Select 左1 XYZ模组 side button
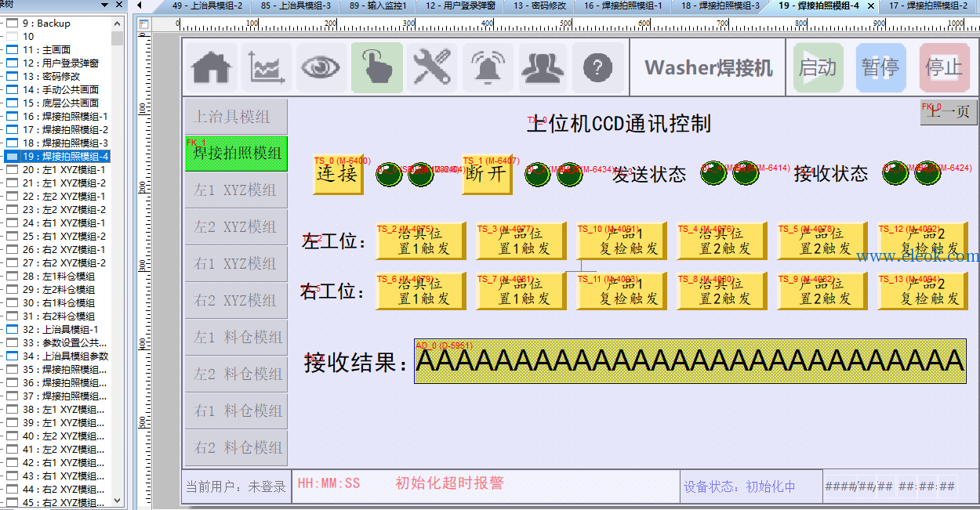 point(236,190)
